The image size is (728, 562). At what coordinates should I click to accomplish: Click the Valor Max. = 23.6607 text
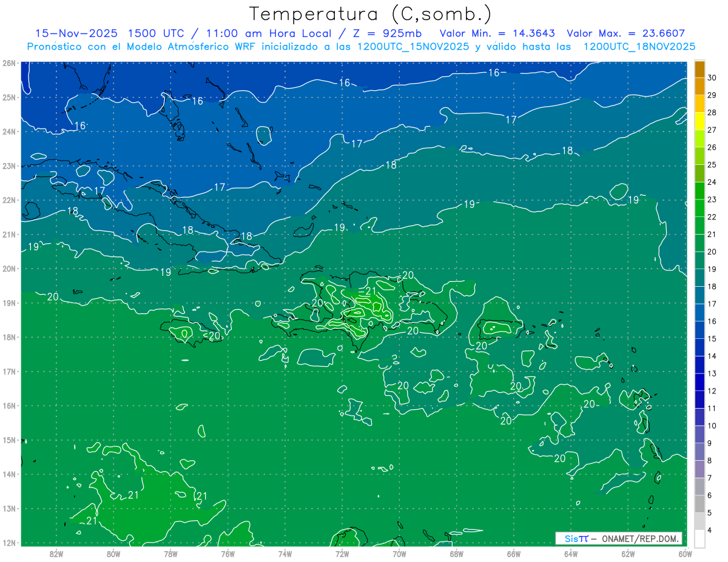click(x=626, y=33)
